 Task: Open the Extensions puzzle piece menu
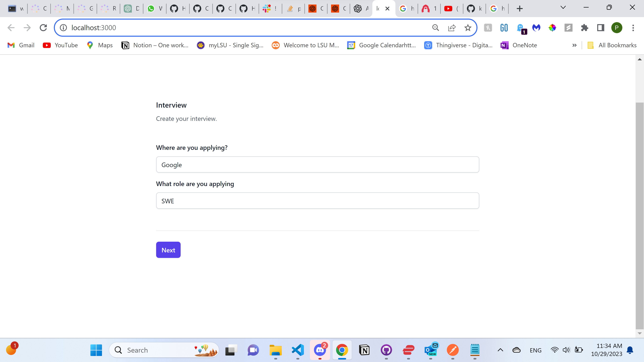(x=584, y=28)
